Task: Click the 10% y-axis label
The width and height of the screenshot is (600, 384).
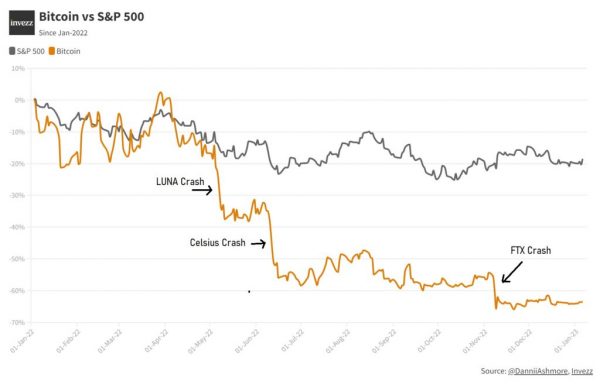Action: click(x=18, y=68)
